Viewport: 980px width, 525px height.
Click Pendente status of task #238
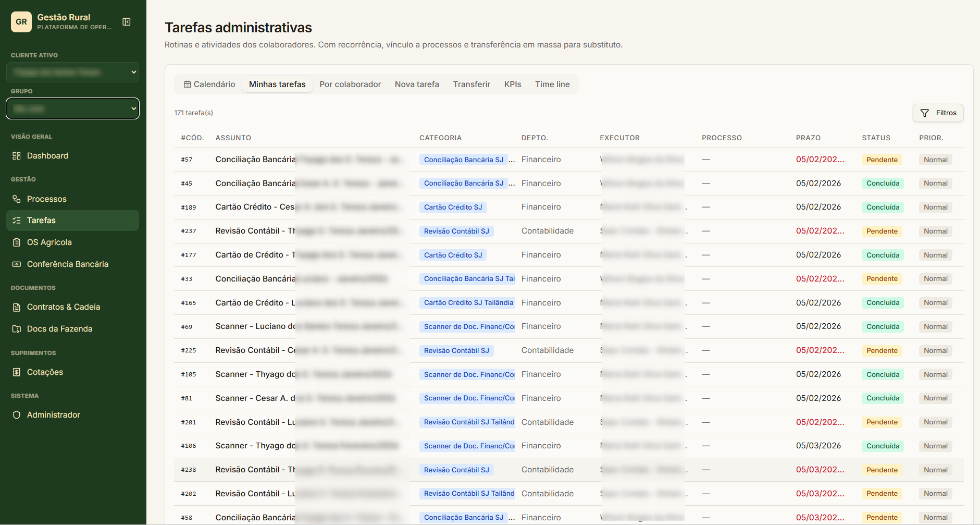882,470
